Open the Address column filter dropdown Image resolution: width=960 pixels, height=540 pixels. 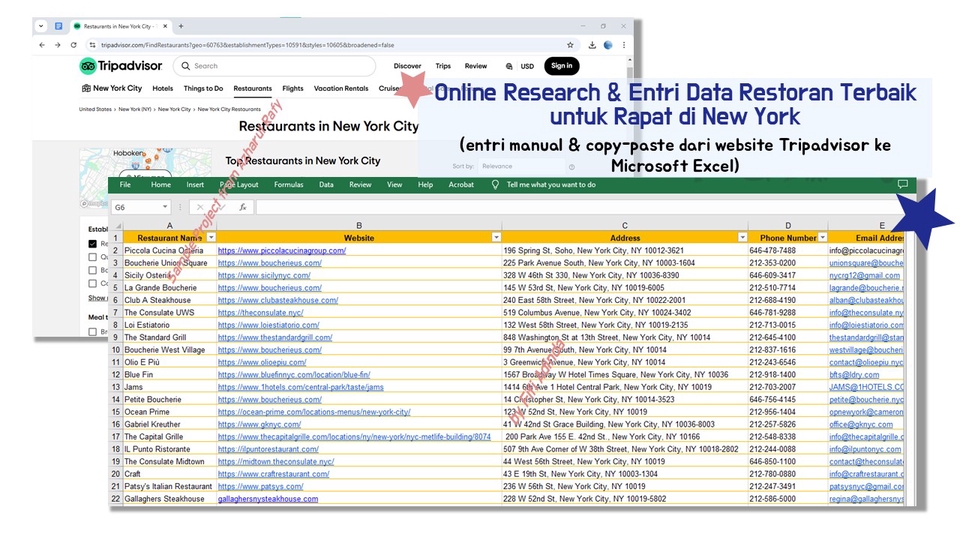[742, 238]
